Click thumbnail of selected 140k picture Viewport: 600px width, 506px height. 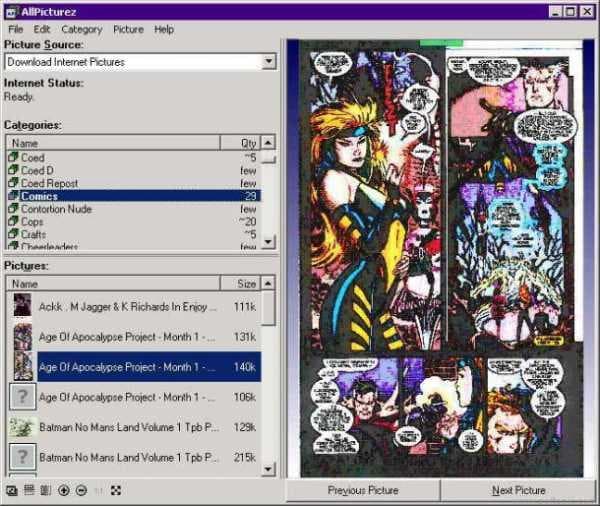[x=23, y=366]
